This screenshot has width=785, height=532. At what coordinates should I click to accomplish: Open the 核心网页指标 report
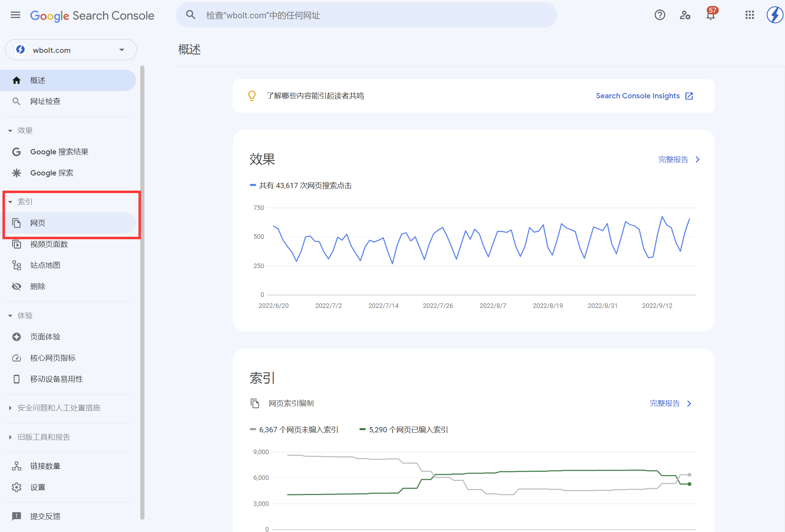point(53,358)
